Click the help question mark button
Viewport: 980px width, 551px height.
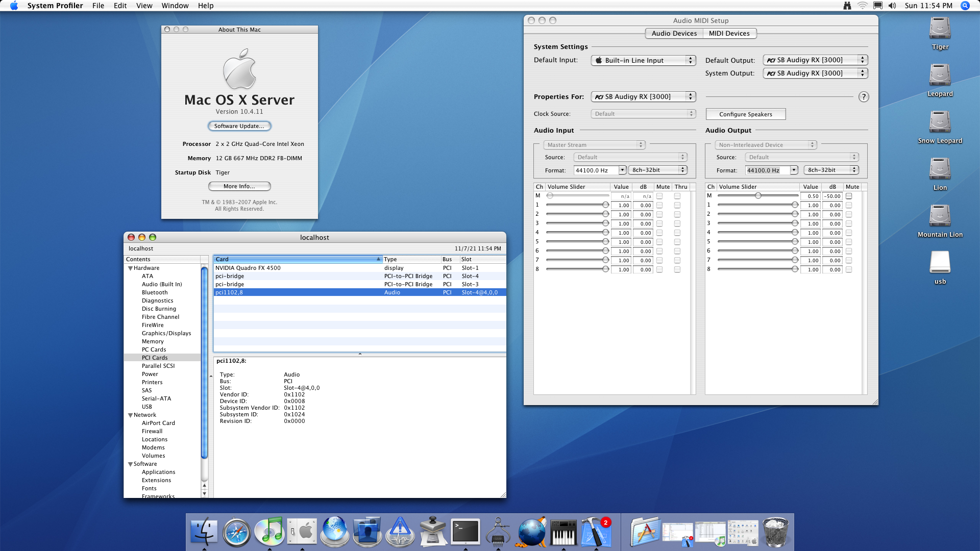tap(863, 97)
